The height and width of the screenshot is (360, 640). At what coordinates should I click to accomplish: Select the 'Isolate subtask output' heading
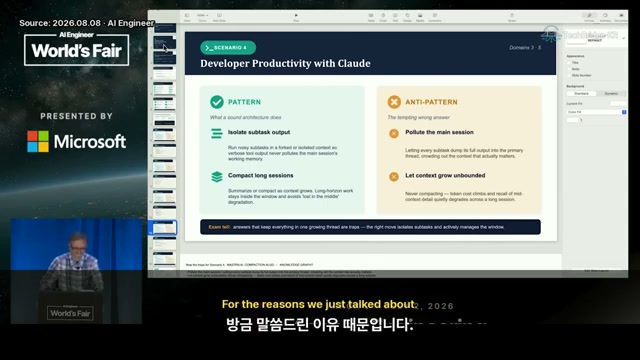pos(259,132)
